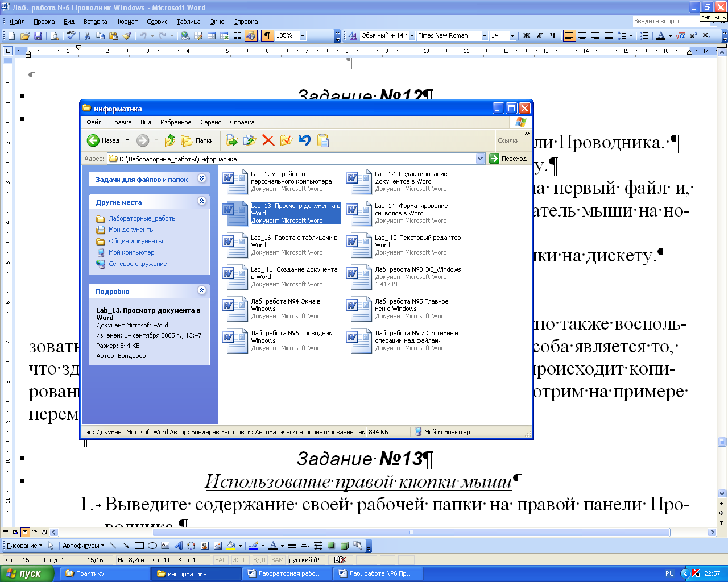
Task: Click the Insert Table icon in Word
Action: 212,36
